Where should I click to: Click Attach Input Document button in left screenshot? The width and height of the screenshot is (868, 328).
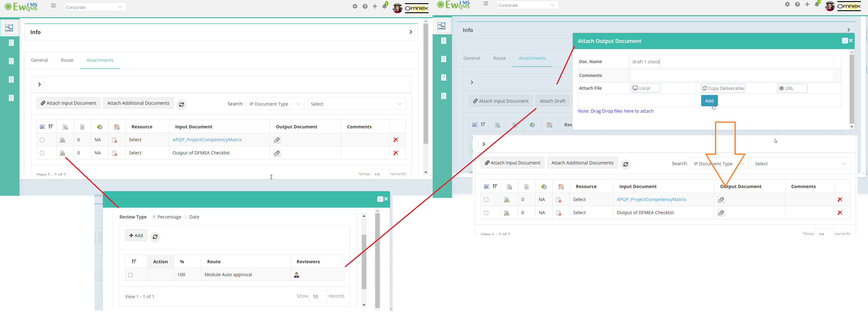coord(68,103)
